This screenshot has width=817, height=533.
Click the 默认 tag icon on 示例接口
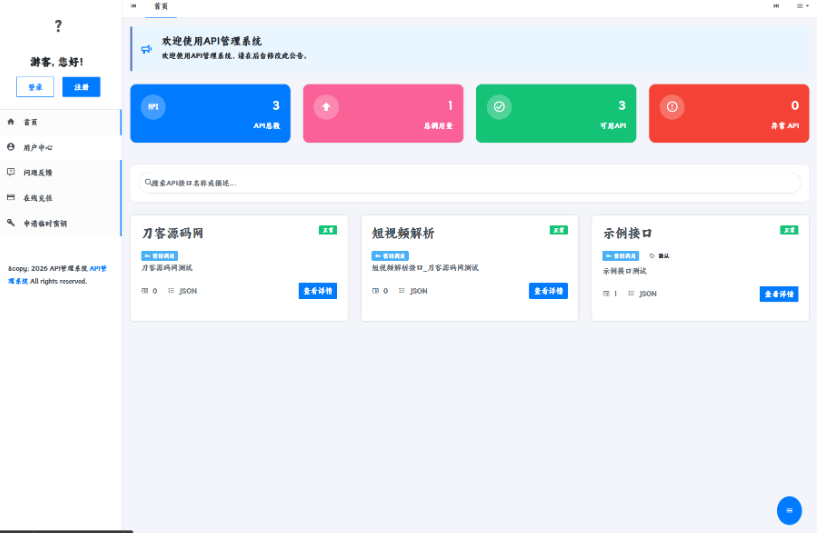651,256
